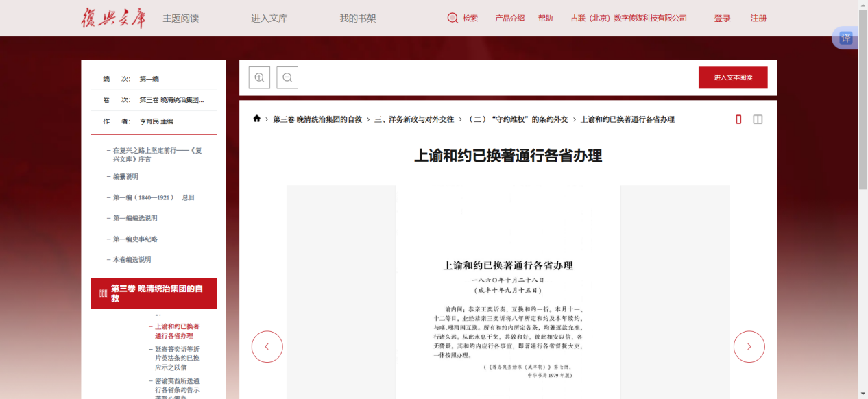This screenshot has height=399, width=868.
Task: Click the 登录 link
Action: point(722,19)
